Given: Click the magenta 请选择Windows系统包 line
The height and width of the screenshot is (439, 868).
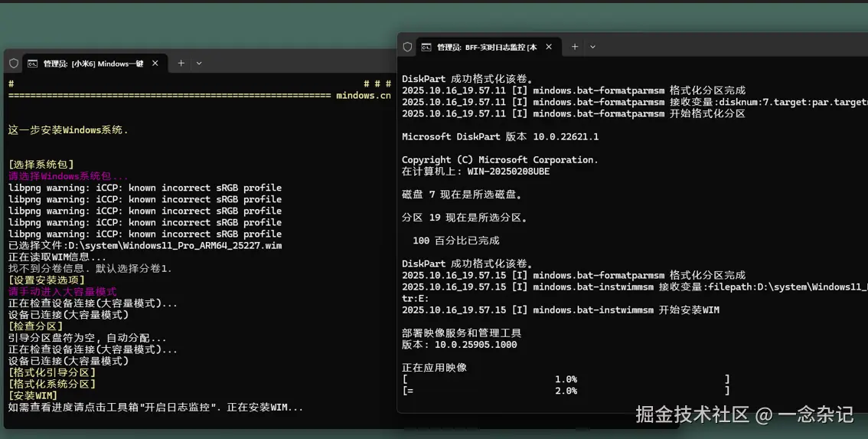Looking at the screenshot, I should (x=68, y=176).
